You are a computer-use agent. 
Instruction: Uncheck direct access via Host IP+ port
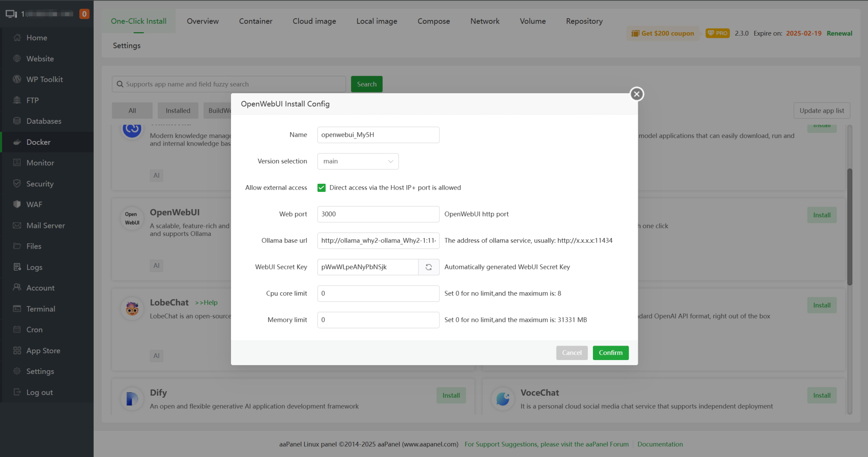(322, 188)
